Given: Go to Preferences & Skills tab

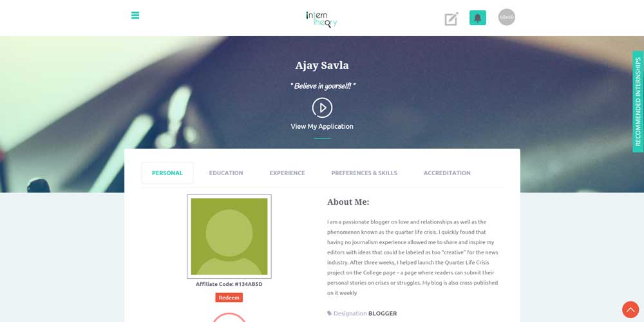Looking at the screenshot, I should (x=365, y=173).
